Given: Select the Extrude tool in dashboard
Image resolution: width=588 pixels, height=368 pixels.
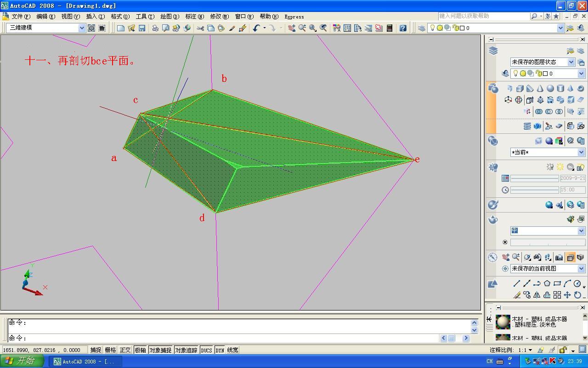Looking at the screenshot, I should pyautogui.click(x=529, y=100).
